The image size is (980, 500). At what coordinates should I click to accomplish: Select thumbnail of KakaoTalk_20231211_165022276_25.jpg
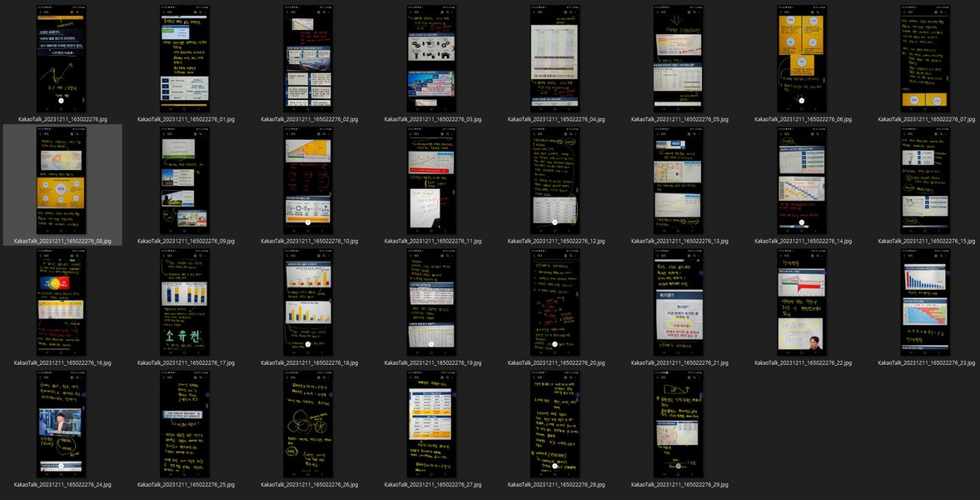tap(184, 424)
